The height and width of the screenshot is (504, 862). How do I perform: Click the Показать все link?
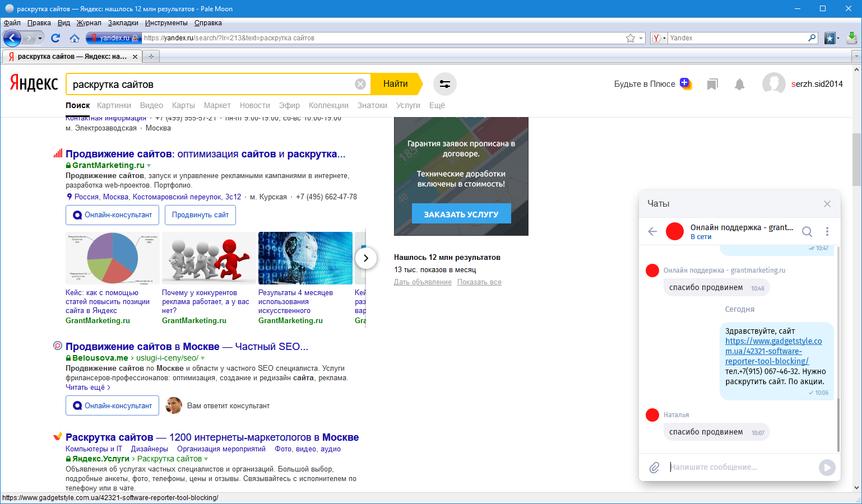[479, 282]
